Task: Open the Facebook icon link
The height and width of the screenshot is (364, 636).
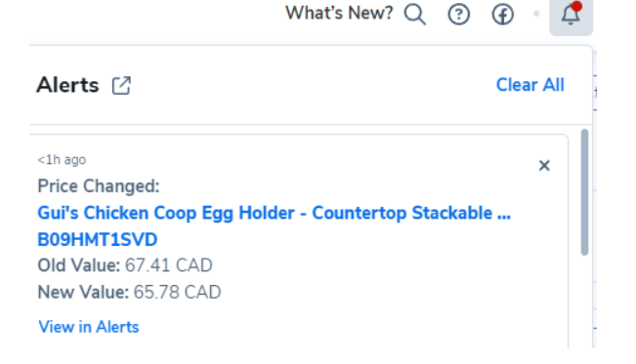Action: point(503,15)
